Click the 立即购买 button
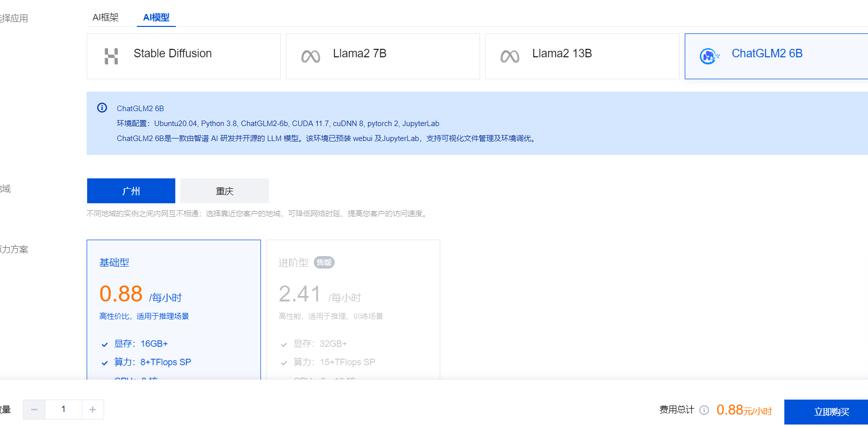Screen dimensions: 868x428 click(826, 412)
